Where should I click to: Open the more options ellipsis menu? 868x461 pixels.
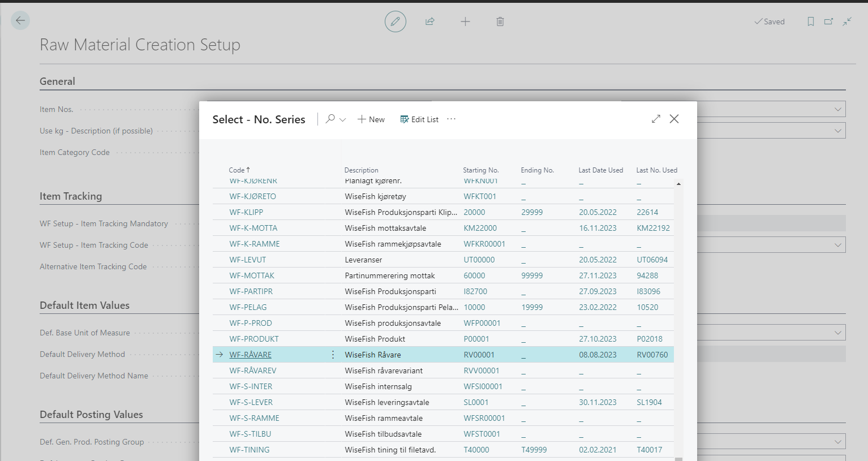(x=451, y=119)
